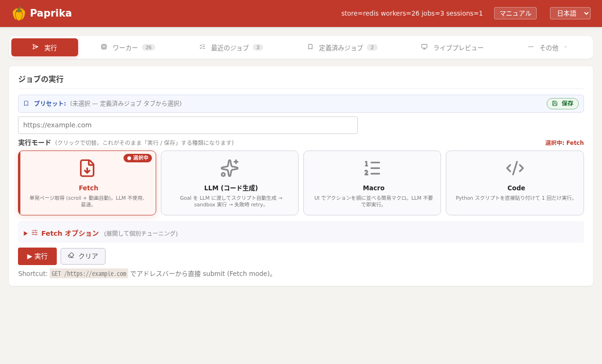Clear the form with クリア button
This screenshot has width=602, height=364.
pos(83,256)
